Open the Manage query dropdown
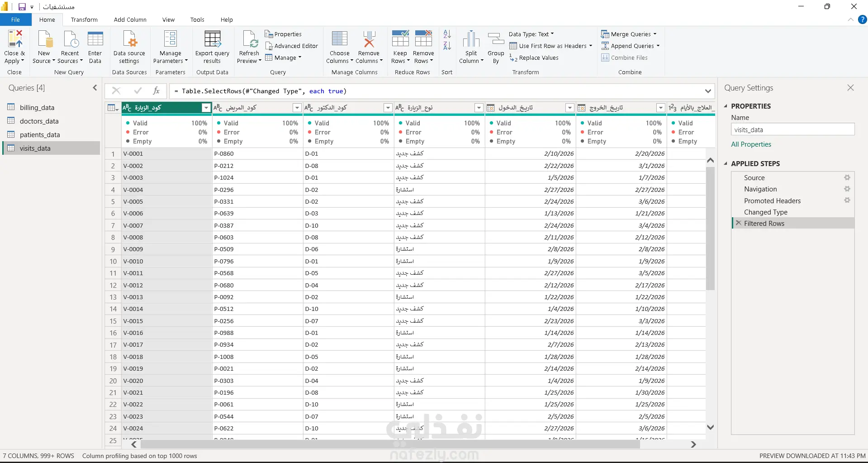The height and width of the screenshot is (463, 868). [283, 57]
